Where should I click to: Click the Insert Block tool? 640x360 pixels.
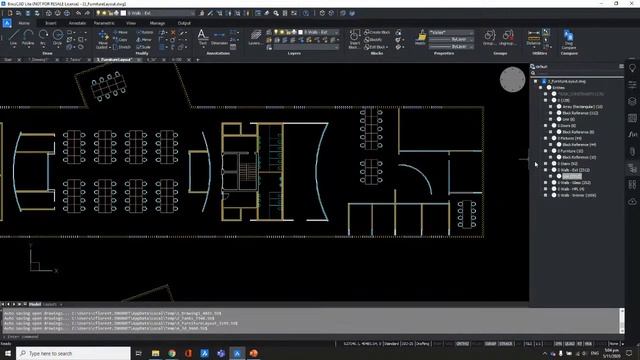(x=355, y=39)
